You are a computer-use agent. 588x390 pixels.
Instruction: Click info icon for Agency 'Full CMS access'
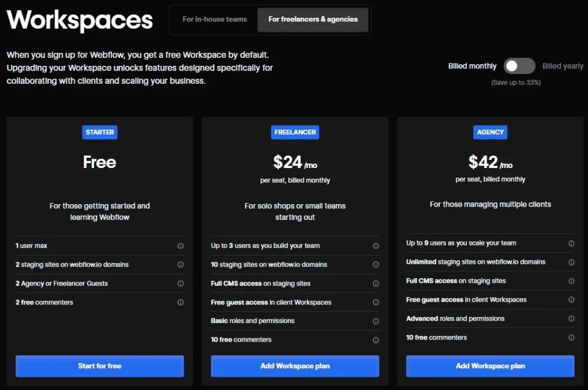[571, 281]
